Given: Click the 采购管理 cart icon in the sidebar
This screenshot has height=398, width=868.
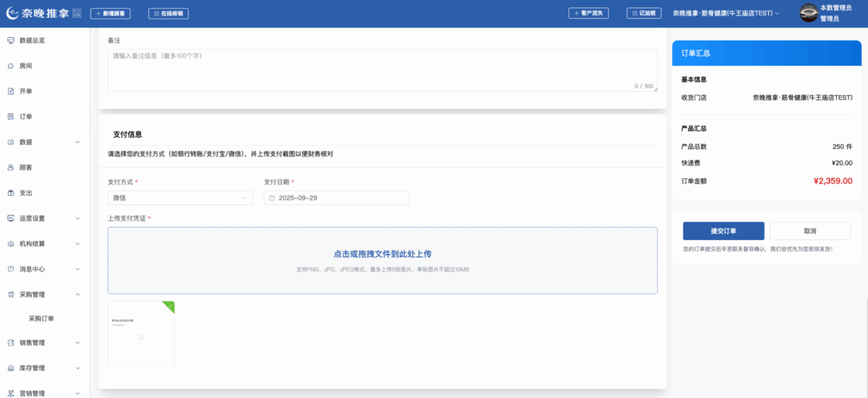Looking at the screenshot, I should [11, 295].
